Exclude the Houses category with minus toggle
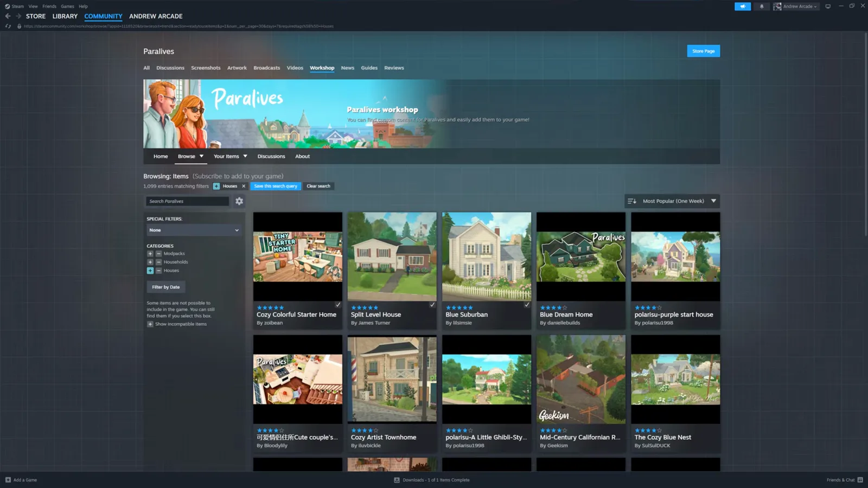Screen dimensions: 868x488 click(158, 271)
